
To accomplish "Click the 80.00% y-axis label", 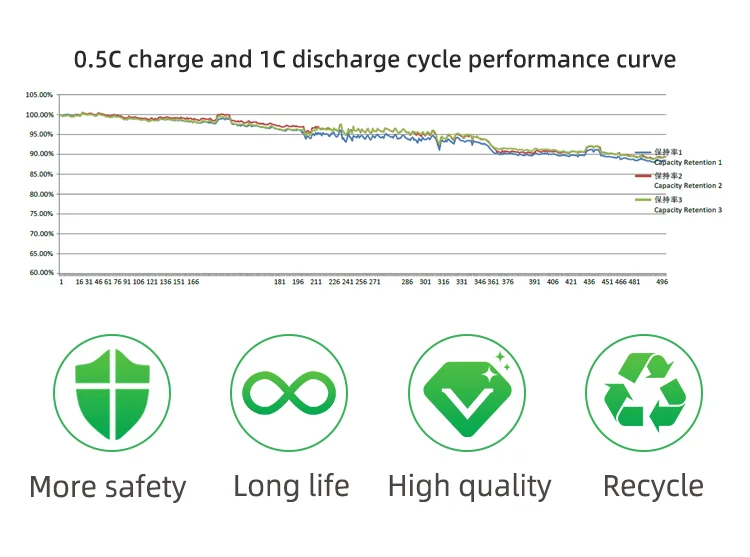I will (x=41, y=194).
